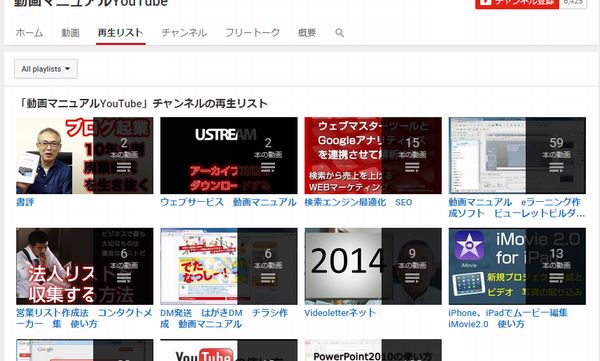Screen dimensions: 600x361
Task: Click the playlist icon on the 法人リスト thumbnail
Action: pos(124,278)
